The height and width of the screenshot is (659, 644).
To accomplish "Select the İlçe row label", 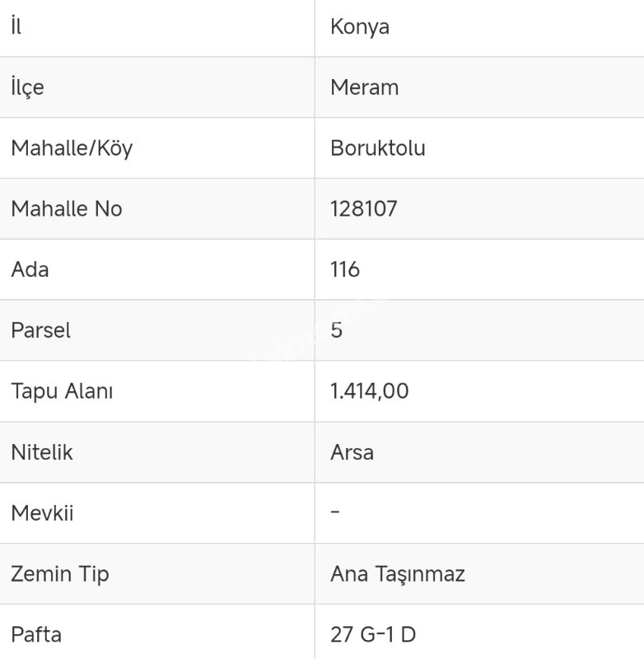I will coord(27,87).
